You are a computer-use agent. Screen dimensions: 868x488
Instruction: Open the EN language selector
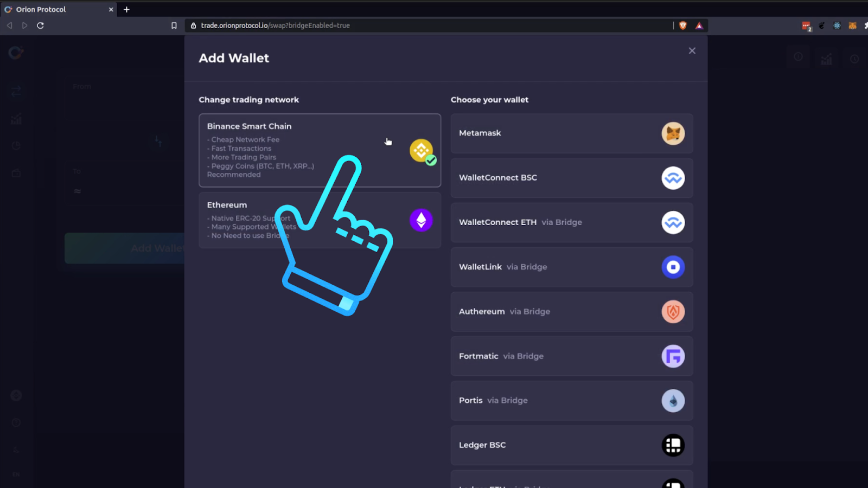click(16, 474)
